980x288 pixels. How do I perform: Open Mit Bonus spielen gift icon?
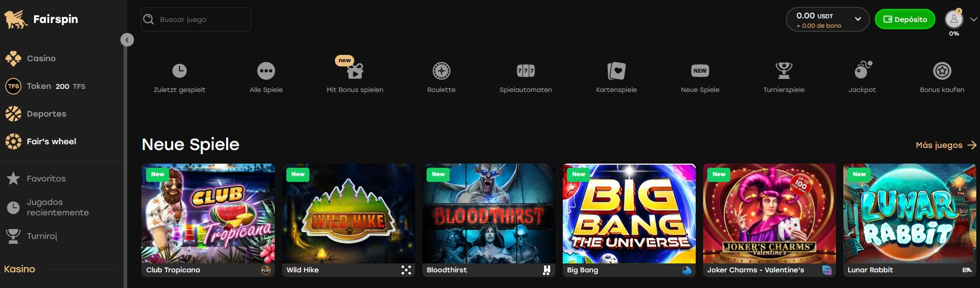point(355,71)
